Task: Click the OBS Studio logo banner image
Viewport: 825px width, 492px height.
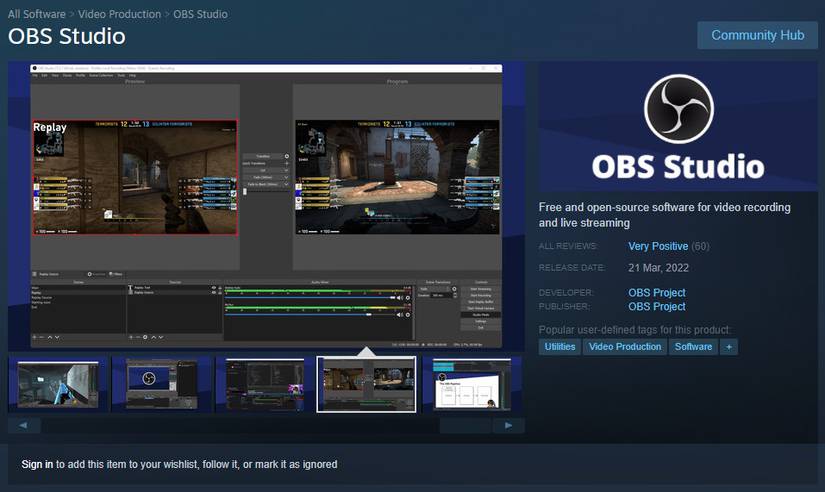Action: (677, 127)
